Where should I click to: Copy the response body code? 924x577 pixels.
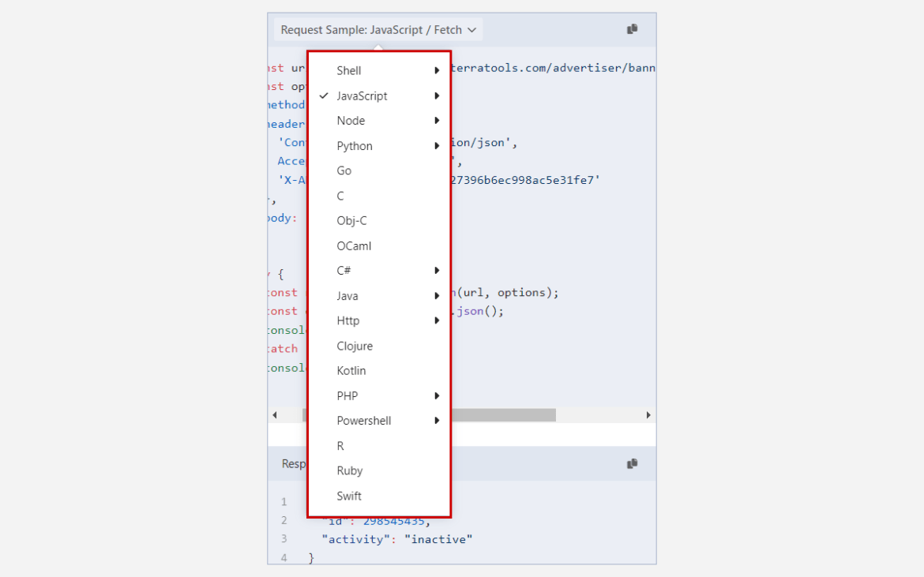pyautogui.click(x=632, y=463)
